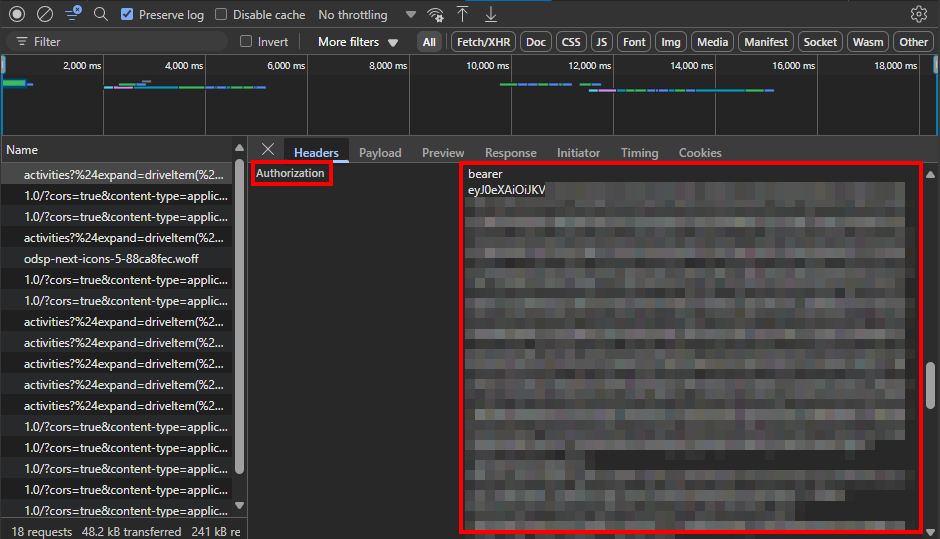Select odsp-next-icons-5-88ca8fec.woff request
Viewport: 940px width, 539px height.
pyautogui.click(x=117, y=259)
